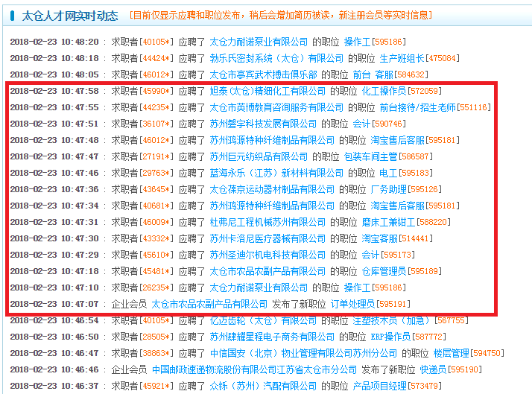View the 前台接待/招生老师 job
Viewport: 532px width, 394px height.
click(417, 107)
